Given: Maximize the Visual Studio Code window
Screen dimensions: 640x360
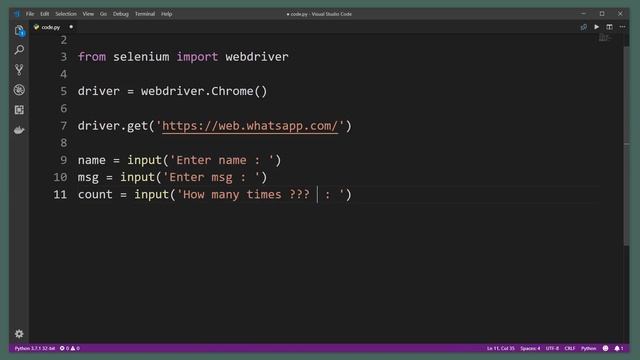Looking at the screenshot, I should 602,14.
